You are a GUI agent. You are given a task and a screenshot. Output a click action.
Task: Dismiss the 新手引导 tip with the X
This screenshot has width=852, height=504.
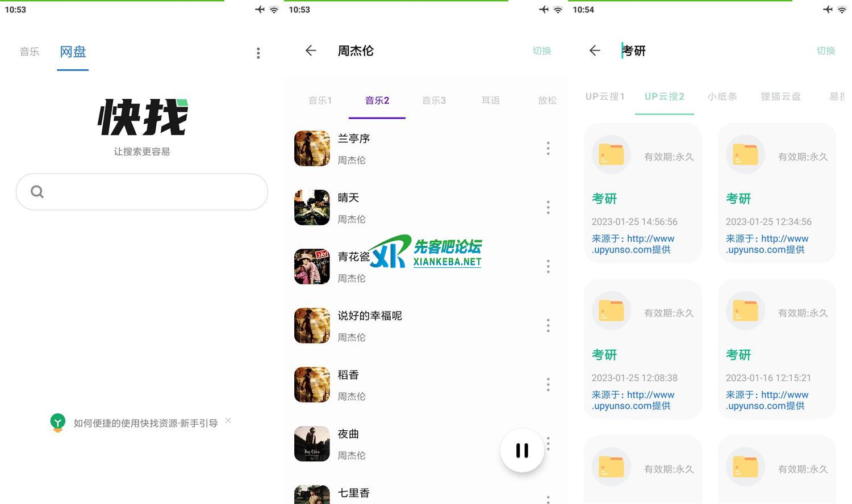click(228, 421)
